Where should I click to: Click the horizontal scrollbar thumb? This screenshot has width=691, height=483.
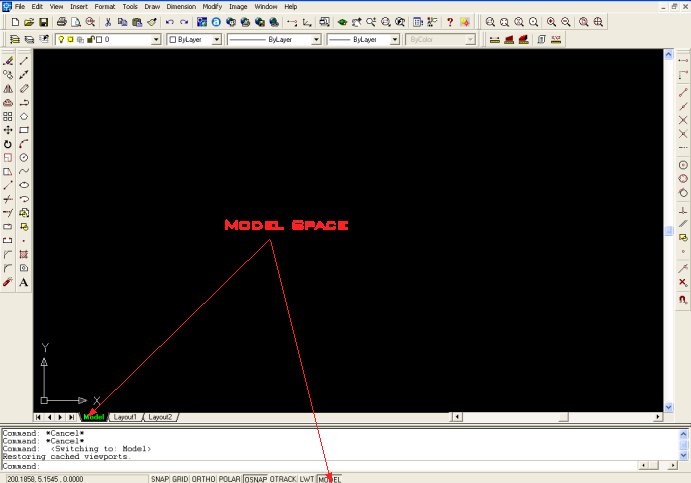click(x=564, y=417)
